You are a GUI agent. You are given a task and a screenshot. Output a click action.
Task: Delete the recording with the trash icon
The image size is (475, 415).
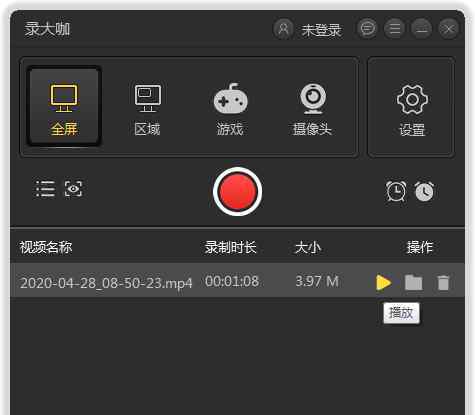click(x=443, y=282)
